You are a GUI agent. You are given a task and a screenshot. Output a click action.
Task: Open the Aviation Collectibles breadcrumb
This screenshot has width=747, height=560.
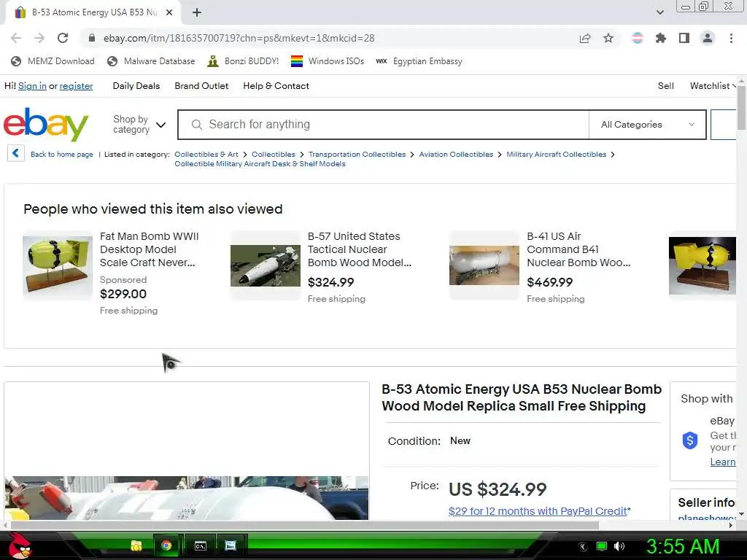(x=456, y=155)
